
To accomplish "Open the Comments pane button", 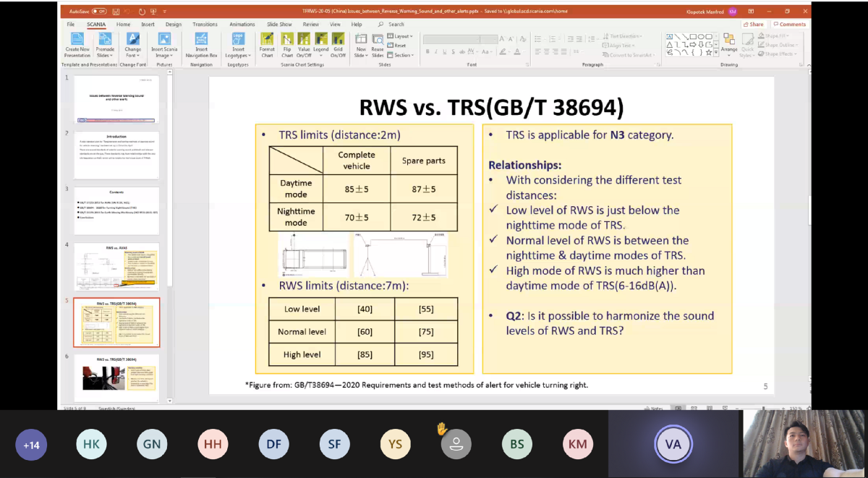I will [x=790, y=24].
